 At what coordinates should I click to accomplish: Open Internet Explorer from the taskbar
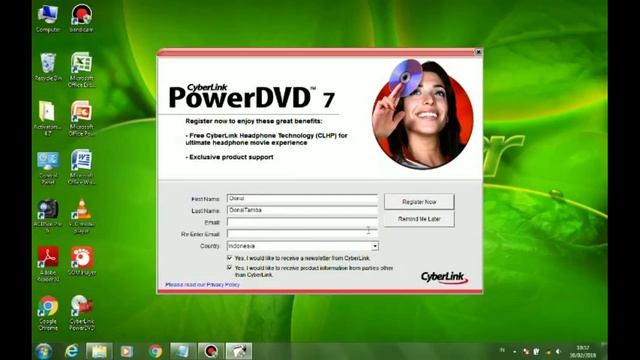(x=72, y=351)
